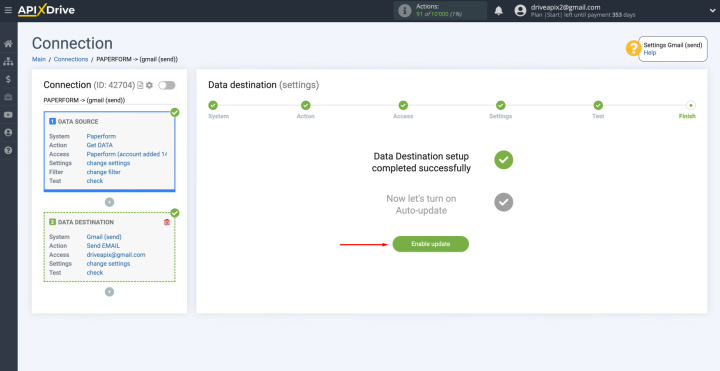Click the green setup completed checkmark

point(504,160)
